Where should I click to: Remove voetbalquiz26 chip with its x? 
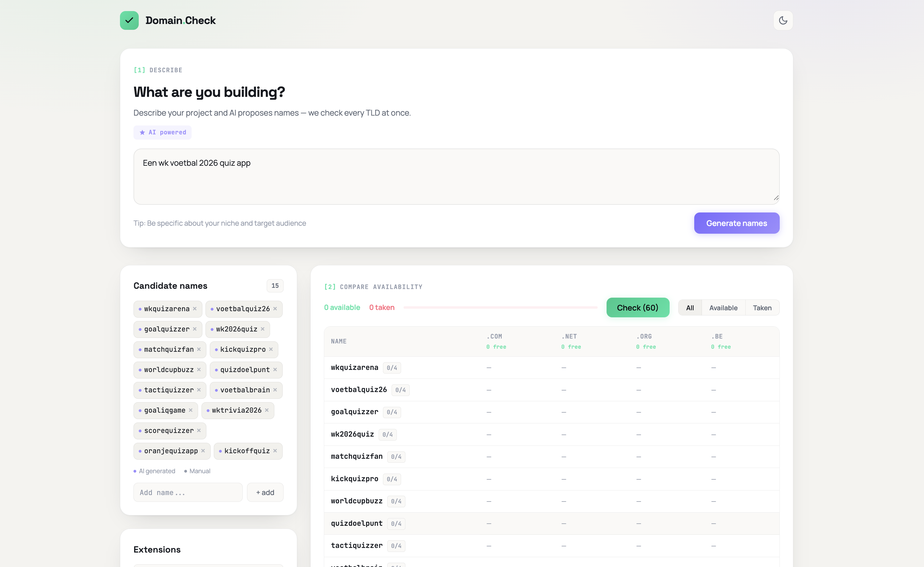[275, 309]
